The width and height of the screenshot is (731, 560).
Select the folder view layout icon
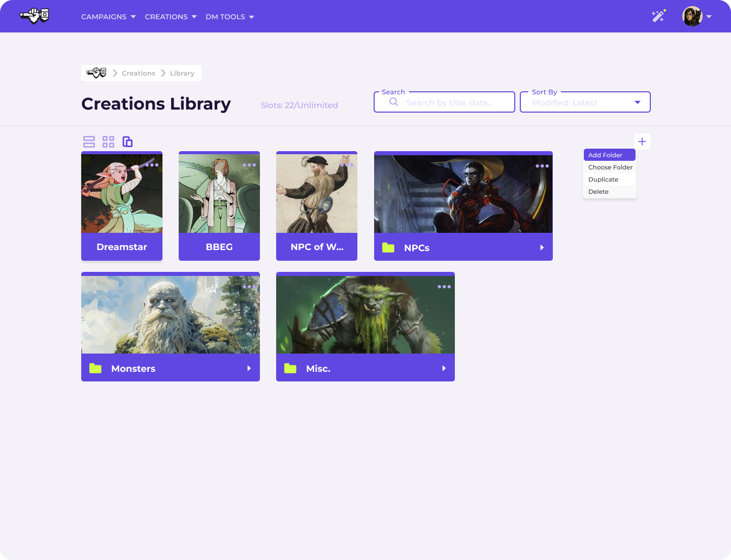(127, 142)
